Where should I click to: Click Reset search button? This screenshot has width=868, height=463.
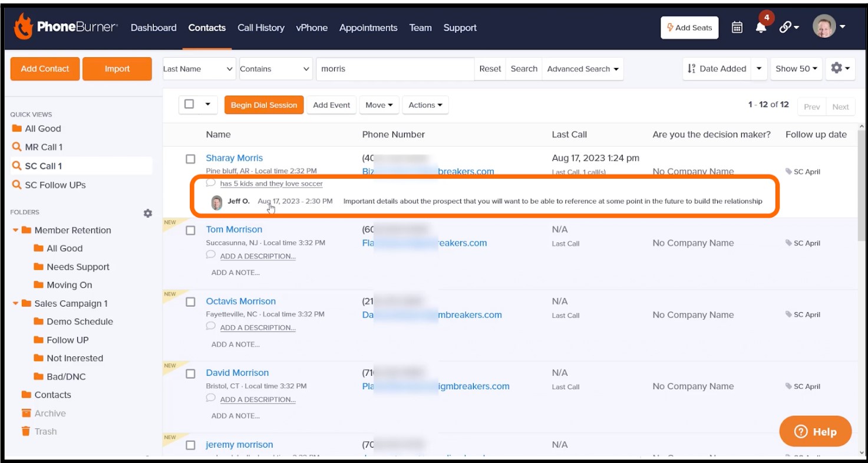point(490,68)
